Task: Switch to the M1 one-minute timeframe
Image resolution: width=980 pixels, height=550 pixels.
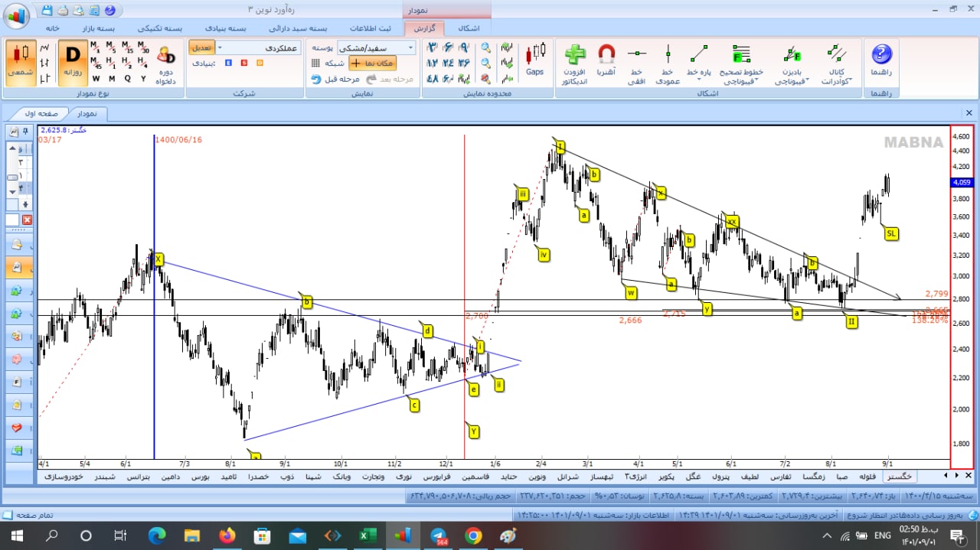Action: pos(95,47)
